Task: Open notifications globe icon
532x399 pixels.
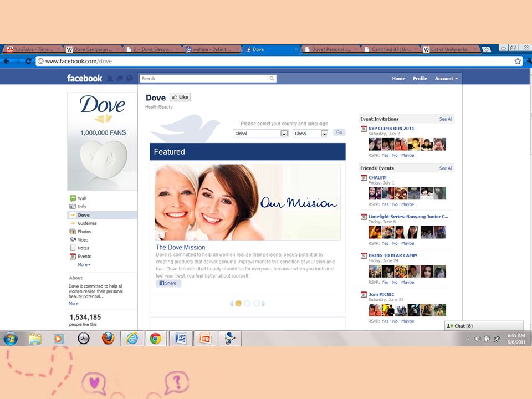Action: (x=130, y=78)
